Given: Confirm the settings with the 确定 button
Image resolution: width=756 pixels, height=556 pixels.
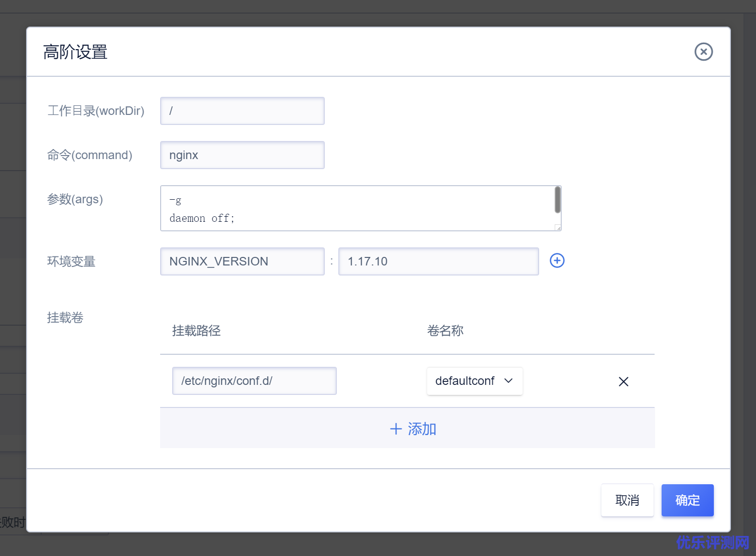Looking at the screenshot, I should pyautogui.click(x=687, y=500).
